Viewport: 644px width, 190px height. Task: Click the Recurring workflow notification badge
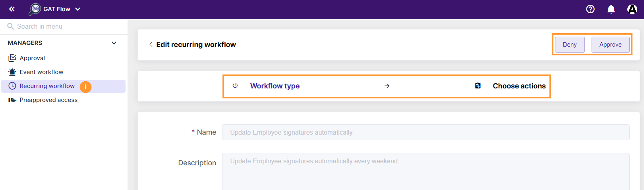tap(85, 87)
